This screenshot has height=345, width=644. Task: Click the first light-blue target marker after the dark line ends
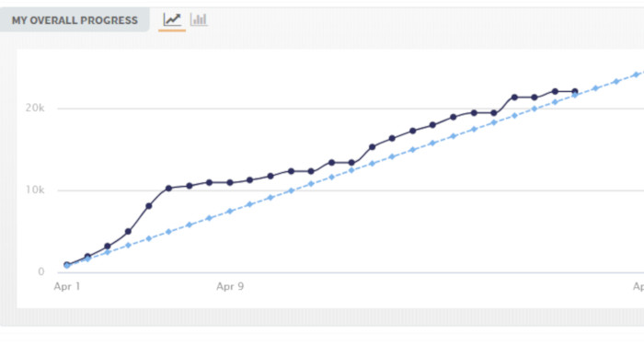pyautogui.click(x=595, y=88)
